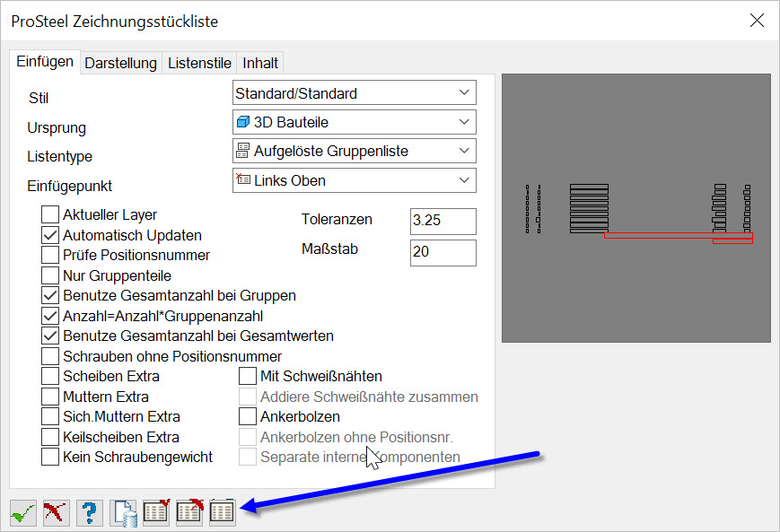Switch to the Inhalt tab

[260, 63]
